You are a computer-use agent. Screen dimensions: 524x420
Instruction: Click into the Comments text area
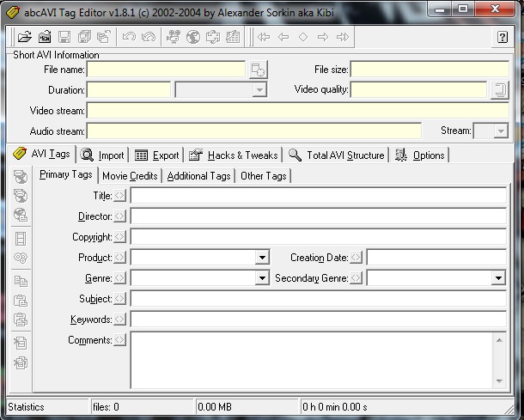312,360
